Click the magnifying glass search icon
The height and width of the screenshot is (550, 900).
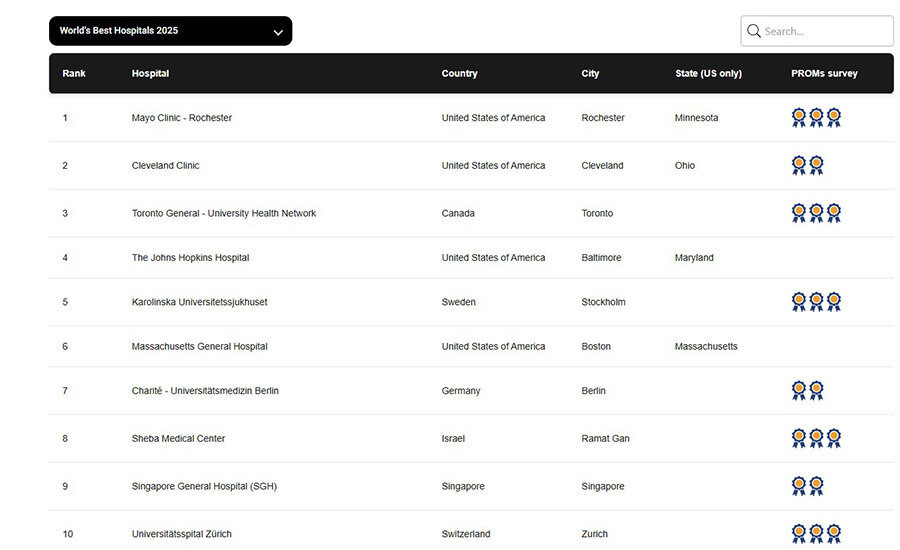754,31
